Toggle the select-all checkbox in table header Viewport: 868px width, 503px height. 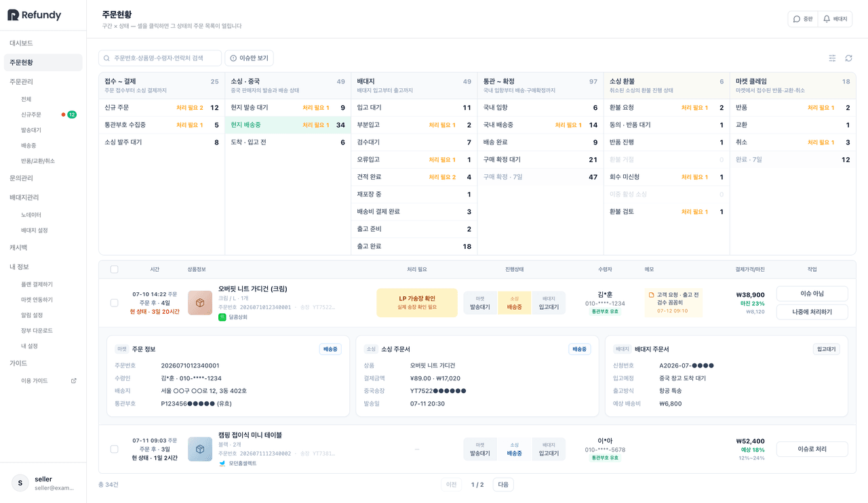click(114, 270)
